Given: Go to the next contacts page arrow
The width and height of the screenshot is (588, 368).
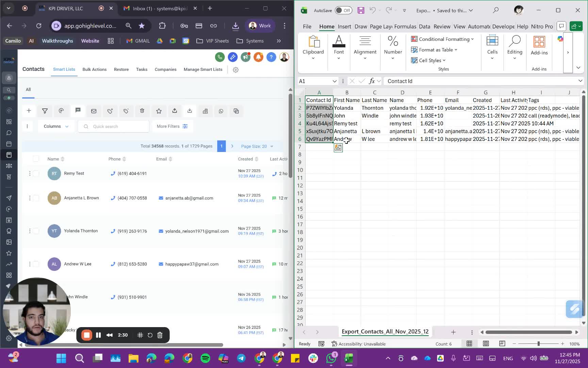Looking at the screenshot, I should pos(232,146).
